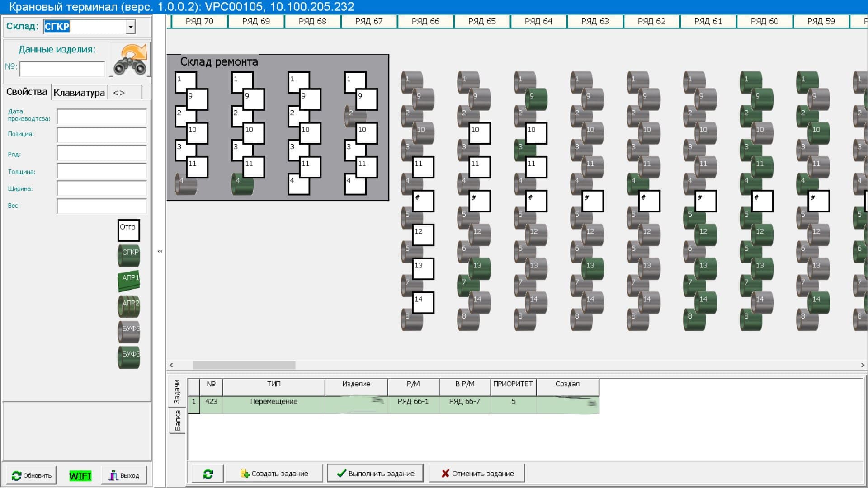868x488 pixels.
Task: Select the АПР1 green legend icon
Action: (x=129, y=280)
